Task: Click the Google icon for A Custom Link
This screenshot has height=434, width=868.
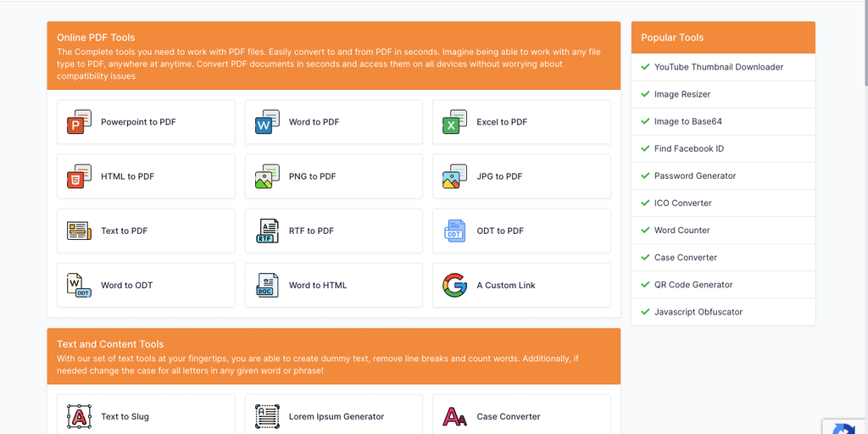Action: click(454, 285)
